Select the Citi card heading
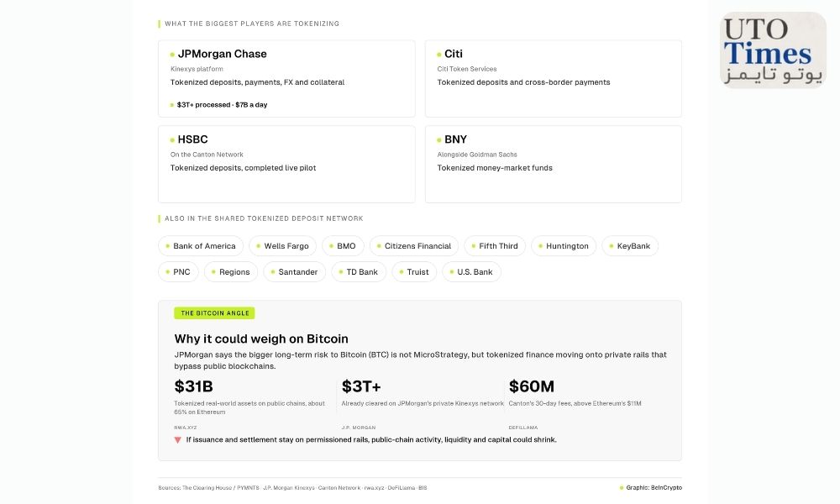Image resolution: width=840 pixels, height=504 pixels. pyautogui.click(x=454, y=54)
